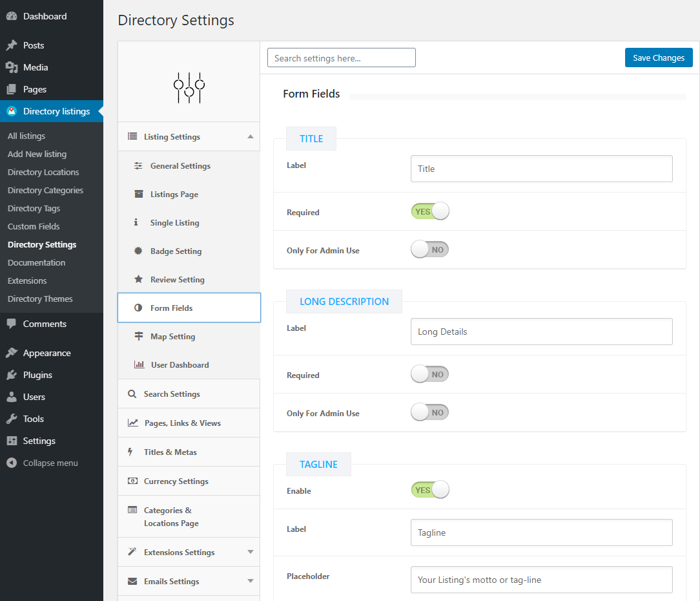Click the Long Details label field
The image size is (700, 601).
[542, 332]
